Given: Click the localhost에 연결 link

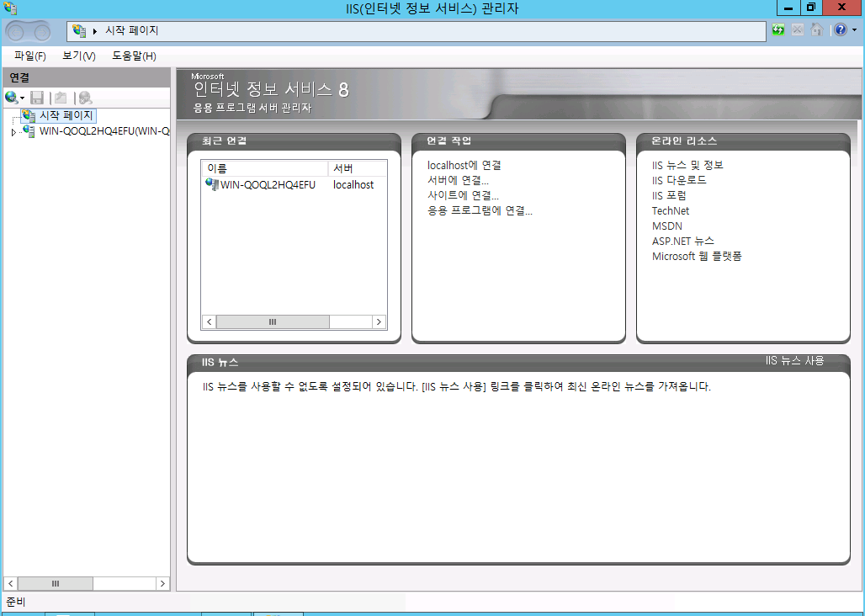Looking at the screenshot, I should tap(464, 165).
